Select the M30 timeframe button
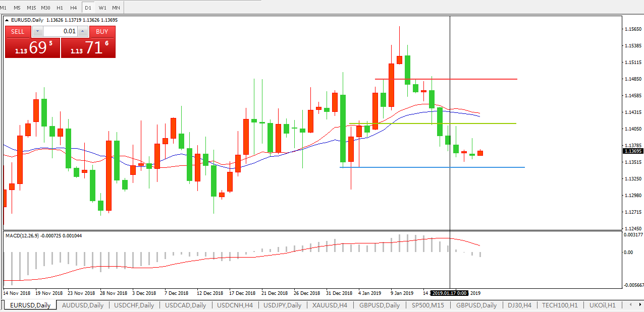 tap(45, 8)
